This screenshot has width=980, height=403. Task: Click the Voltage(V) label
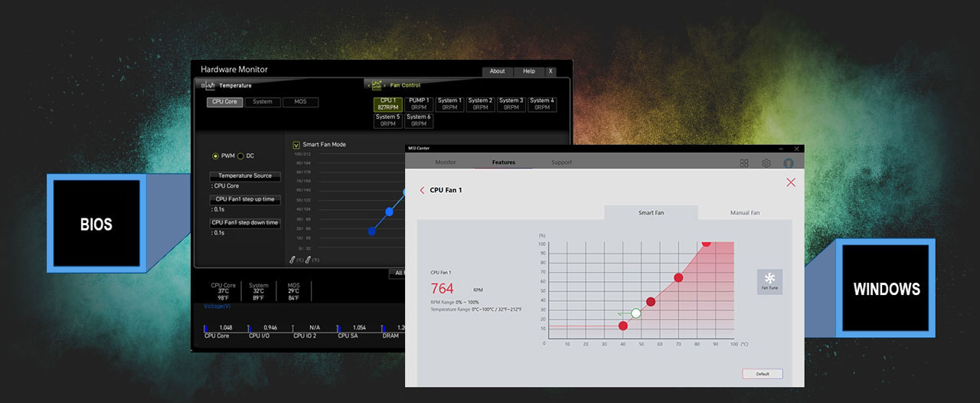coord(217,306)
